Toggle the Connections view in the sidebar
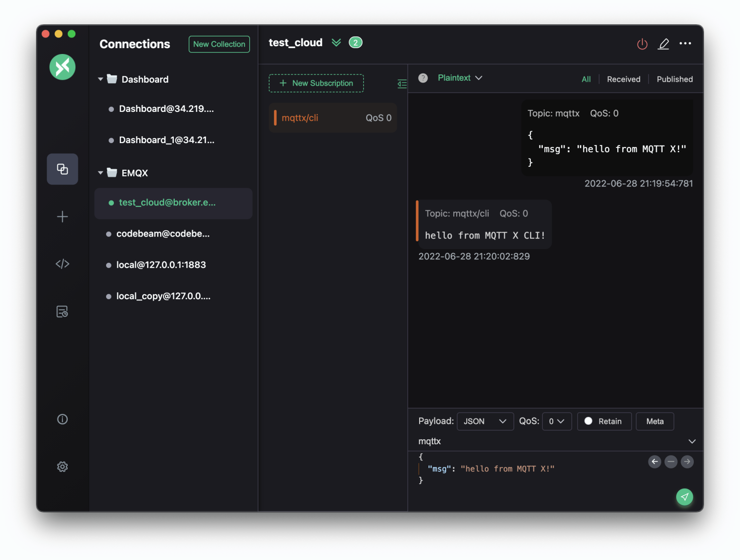This screenshot has height=560, width=740. coord(62,169)
